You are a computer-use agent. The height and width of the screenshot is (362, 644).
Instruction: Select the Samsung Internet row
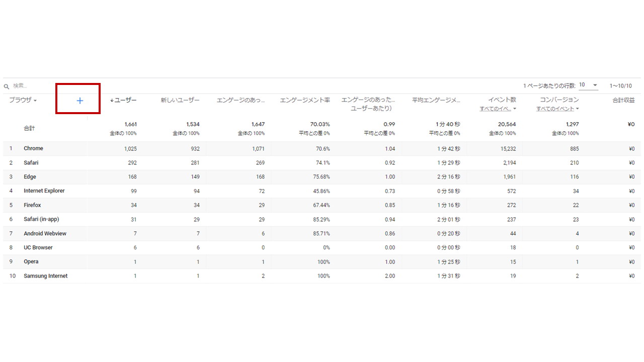click(x=45, y=276)
